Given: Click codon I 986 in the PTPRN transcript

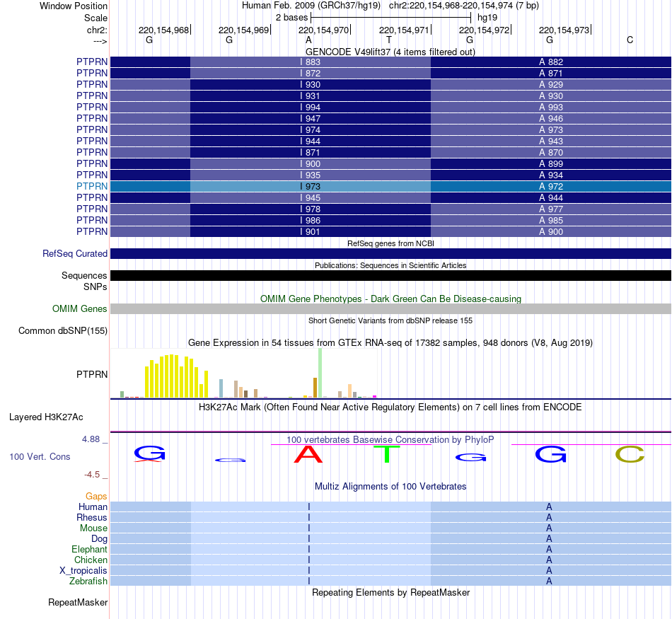Looking at the screenshot, I should [x=311, y=220].
